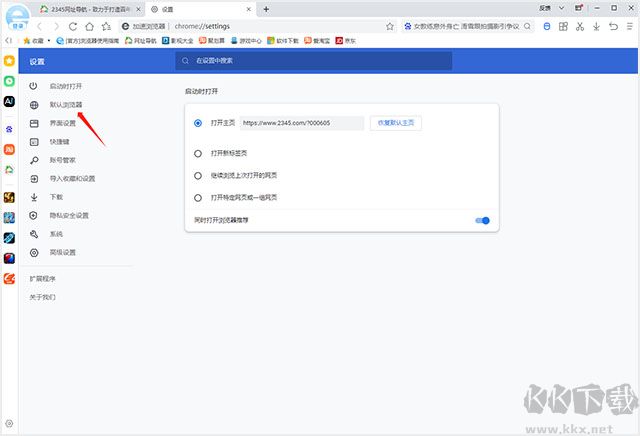Select the 打开主页 radio option
The height and width of the screenshot is (436, 640).
(x=198, y=123)
